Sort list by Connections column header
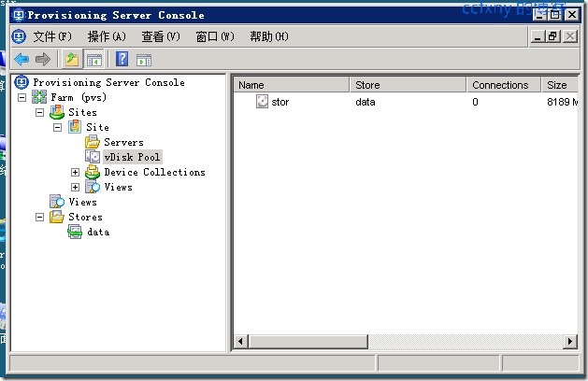The width and height of the screenshot is (588, 381). tap(504, 85)
